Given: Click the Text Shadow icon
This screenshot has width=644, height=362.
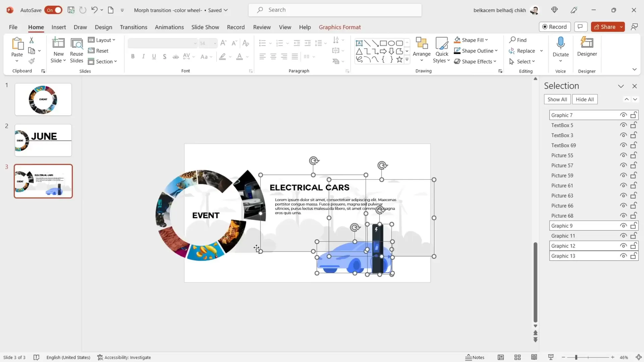Looking at the screenshot, I should (x=165, y=57).
